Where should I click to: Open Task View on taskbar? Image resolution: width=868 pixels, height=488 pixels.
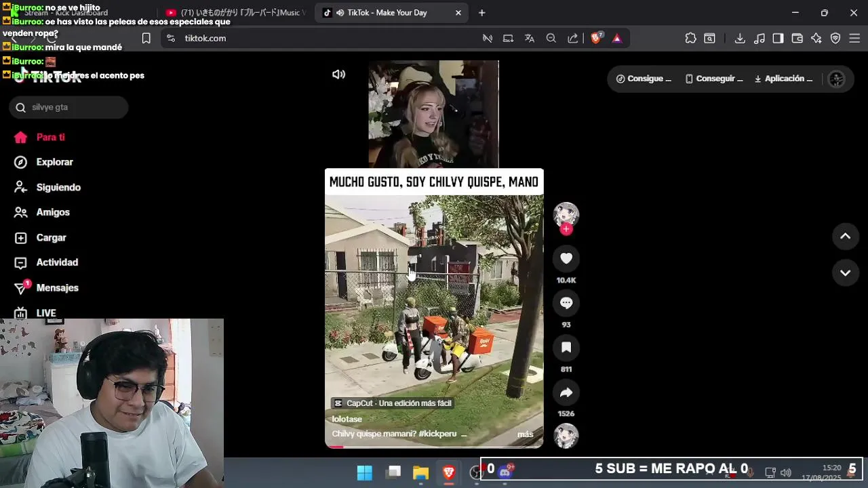click(x=393, y=472)
